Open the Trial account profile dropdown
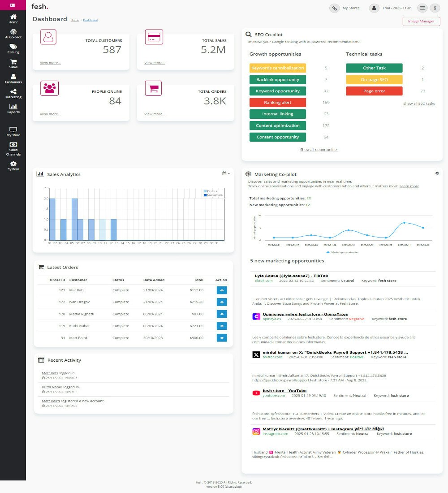The height and width of the screenshot is (493, 448). pos(374,8)
